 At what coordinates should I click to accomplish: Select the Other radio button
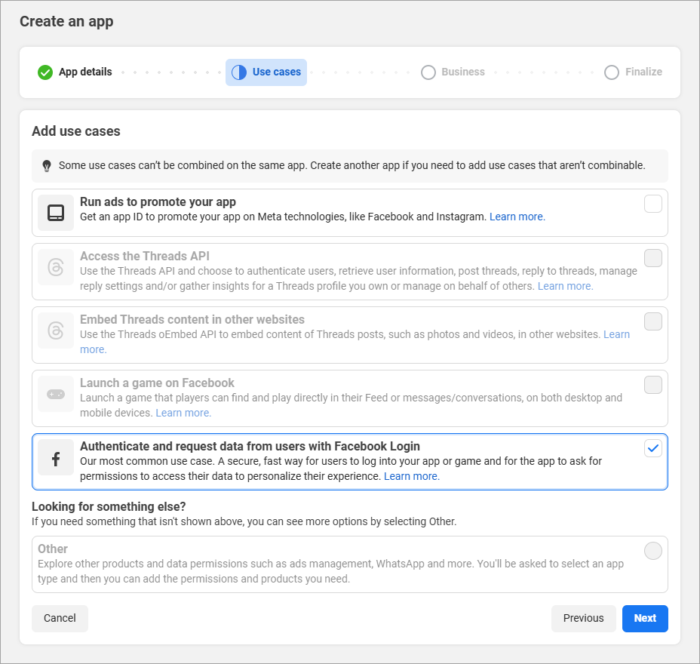pos(653,551)
